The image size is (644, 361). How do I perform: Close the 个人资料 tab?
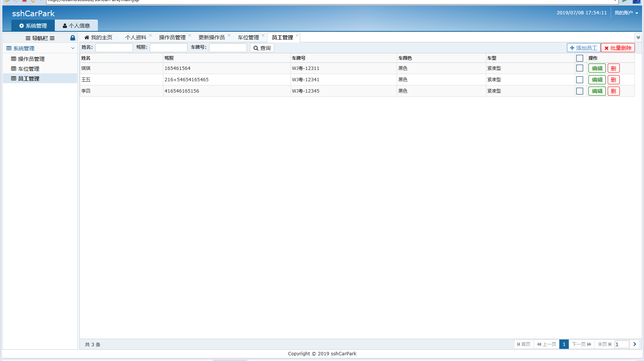pos(151,36)
